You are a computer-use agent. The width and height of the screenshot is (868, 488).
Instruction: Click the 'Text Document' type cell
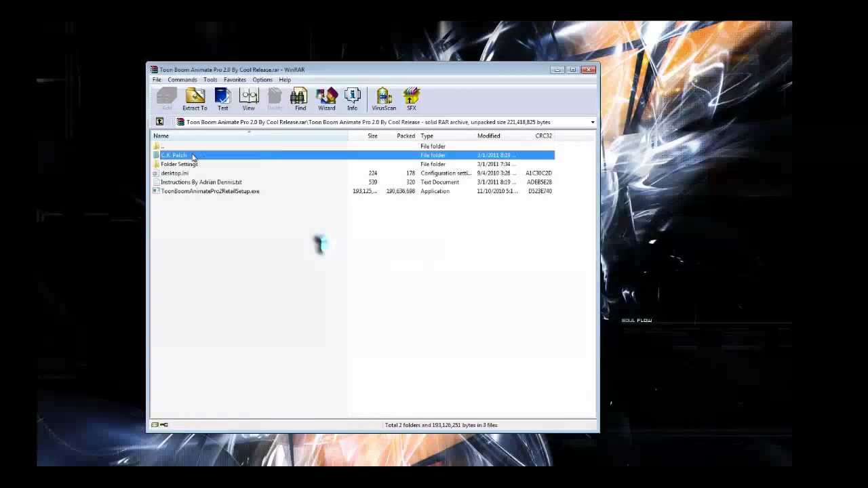coord(439,182)
